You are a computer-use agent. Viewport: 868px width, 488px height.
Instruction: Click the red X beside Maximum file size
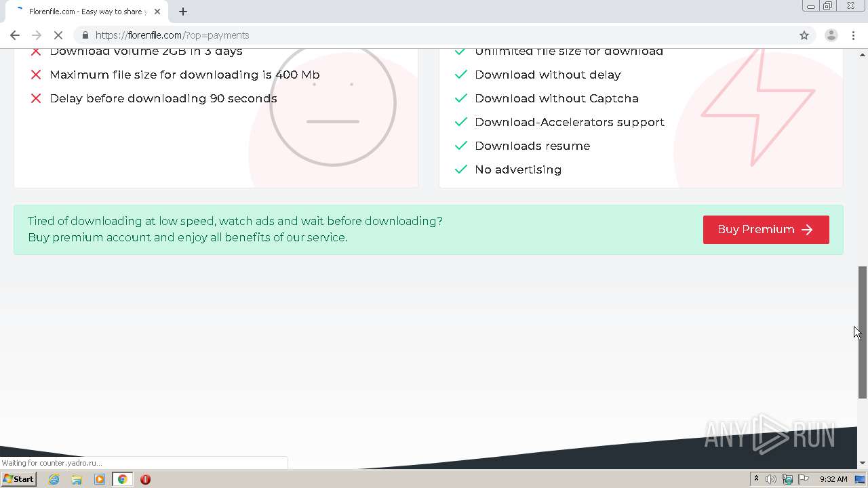click(x=36, y=75)
